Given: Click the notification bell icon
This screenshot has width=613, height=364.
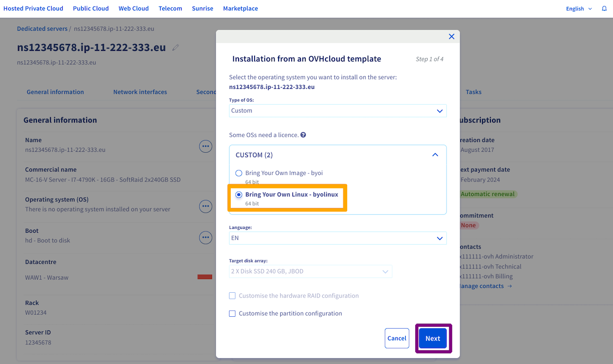Looking at the screenshot, I should tap(605, 9).
